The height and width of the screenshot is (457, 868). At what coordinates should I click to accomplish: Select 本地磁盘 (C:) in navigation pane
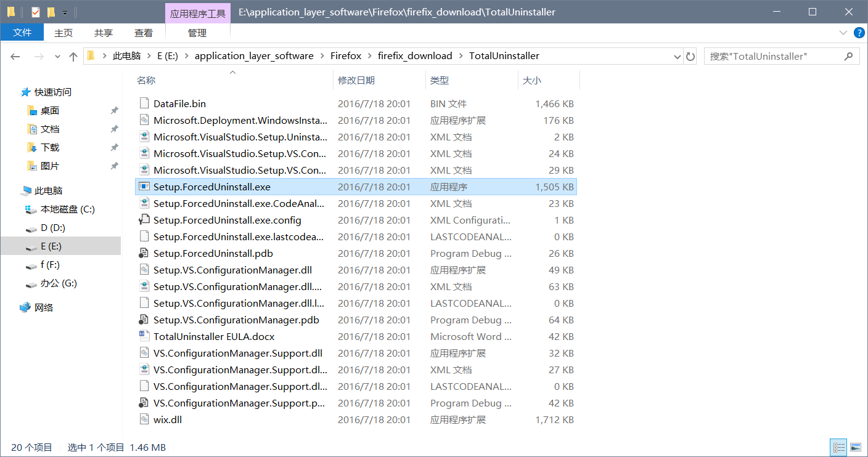(x=68, y=209)
